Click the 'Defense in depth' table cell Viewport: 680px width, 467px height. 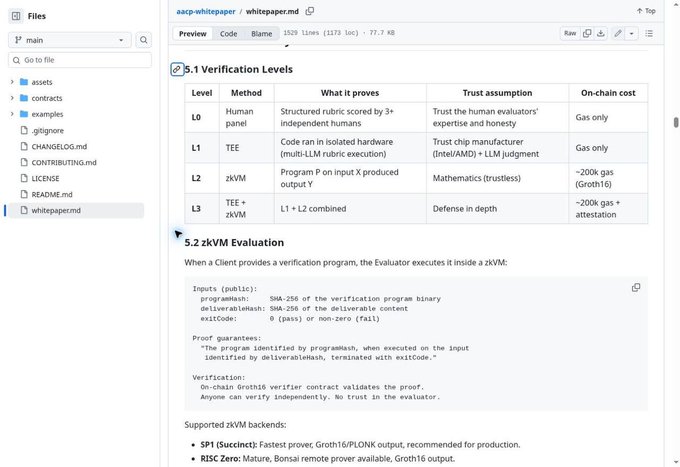point(497,209)
